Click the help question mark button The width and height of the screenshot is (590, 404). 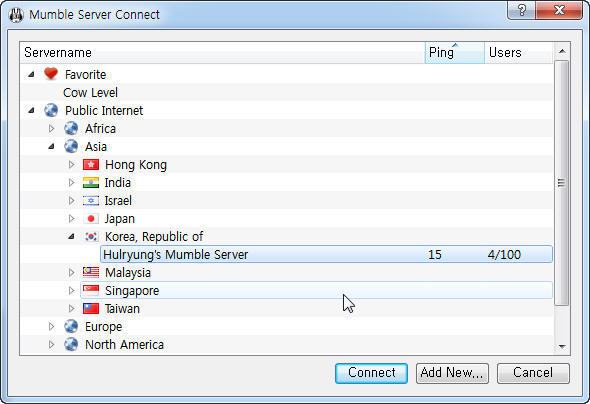coord(522,10)
